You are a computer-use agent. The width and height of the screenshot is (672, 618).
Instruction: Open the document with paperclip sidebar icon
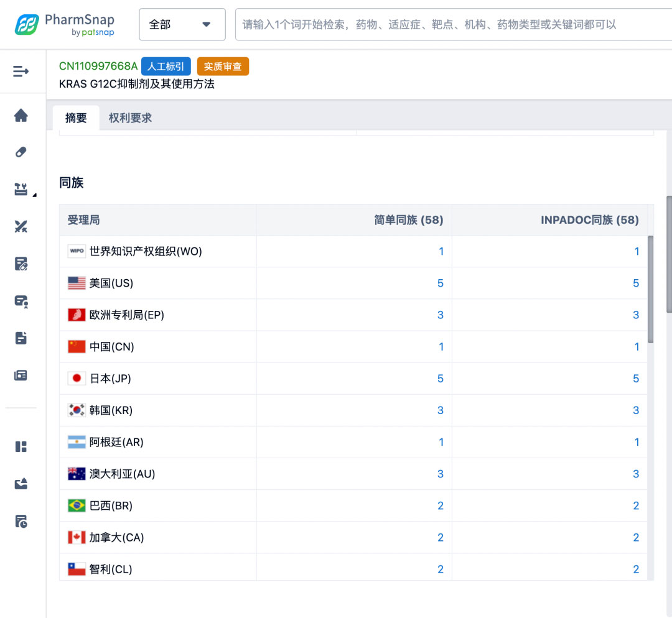tap(21, 264)
